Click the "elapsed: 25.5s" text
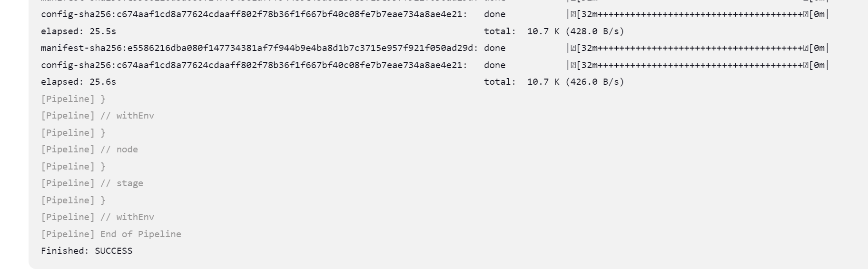Screen dimensions: 868x280 tap(79, 31)
